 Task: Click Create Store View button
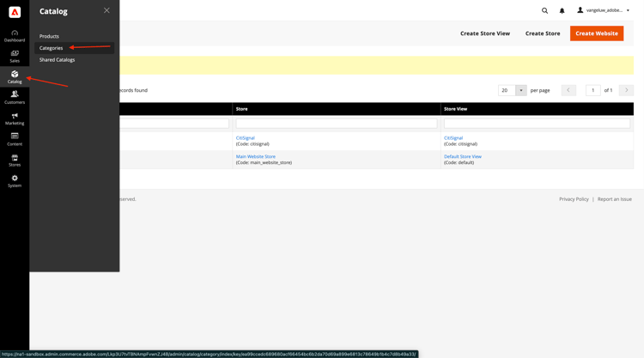tap(485, 33)
